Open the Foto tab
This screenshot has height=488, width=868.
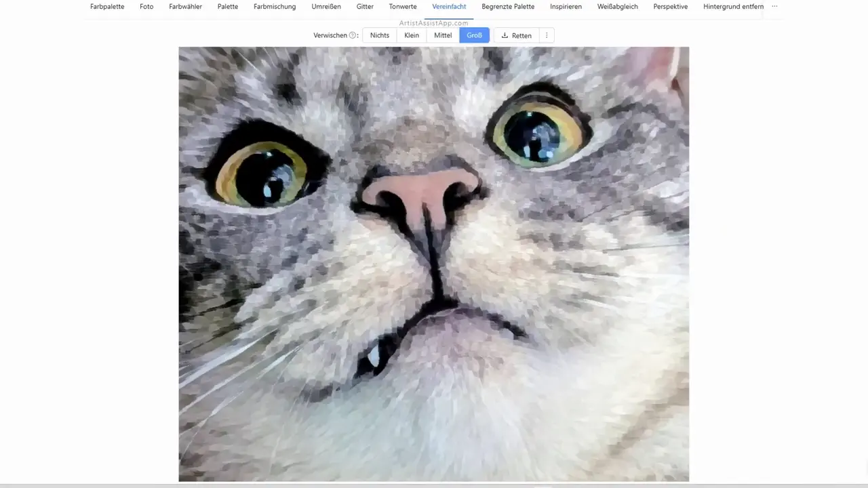pyautogui.click(x=146, y=7)
